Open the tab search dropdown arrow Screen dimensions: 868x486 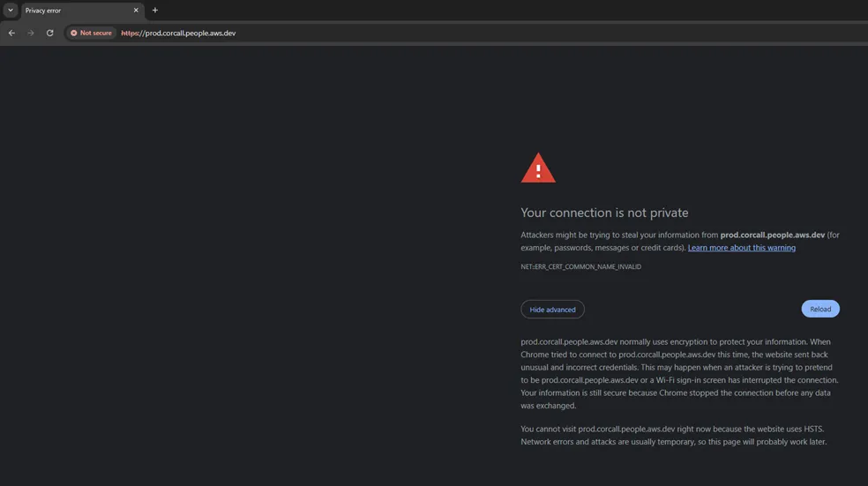(x=11, y=10)
